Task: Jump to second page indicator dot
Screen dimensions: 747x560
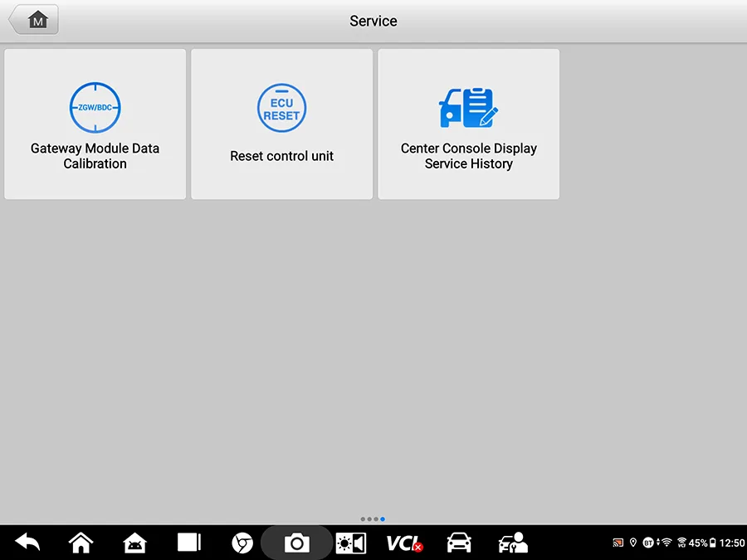Action: click(369, 519)
